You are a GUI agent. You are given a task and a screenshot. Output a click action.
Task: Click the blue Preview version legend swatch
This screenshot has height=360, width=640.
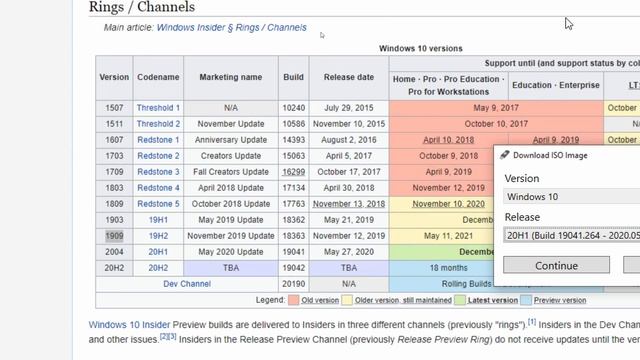[526, 300]
